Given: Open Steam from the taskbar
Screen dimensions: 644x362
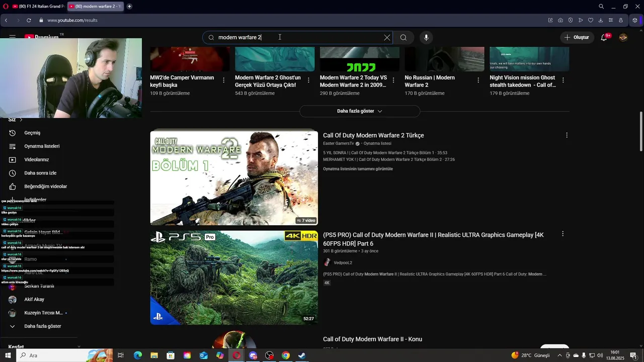Looking at the screenshot, I should pyautogui.click(x=302, y=355).
